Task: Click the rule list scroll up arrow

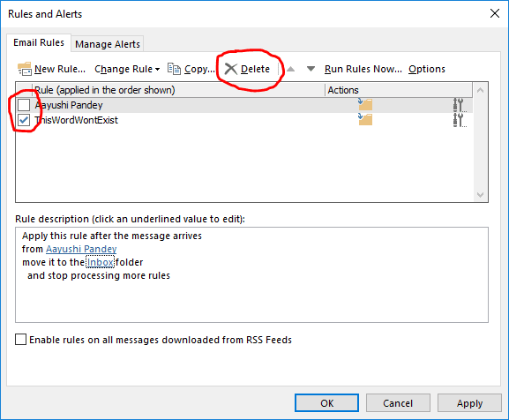Action: [x=481, y=90]
